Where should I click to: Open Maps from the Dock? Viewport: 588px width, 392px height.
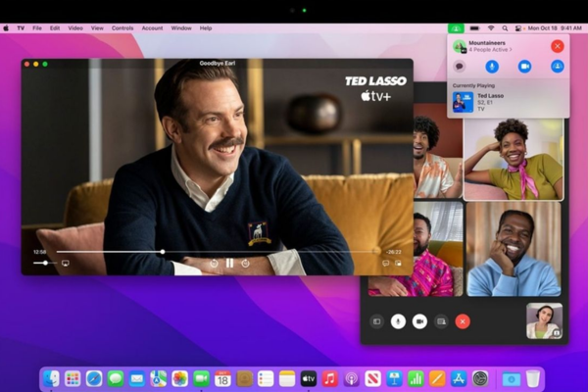click(x=158, y=379)
